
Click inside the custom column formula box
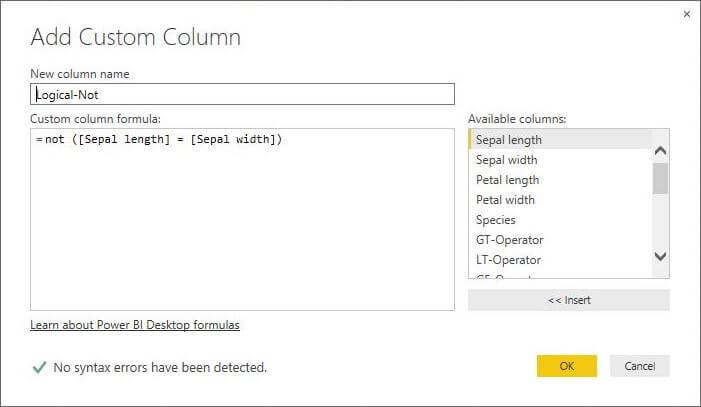[242, 219]
